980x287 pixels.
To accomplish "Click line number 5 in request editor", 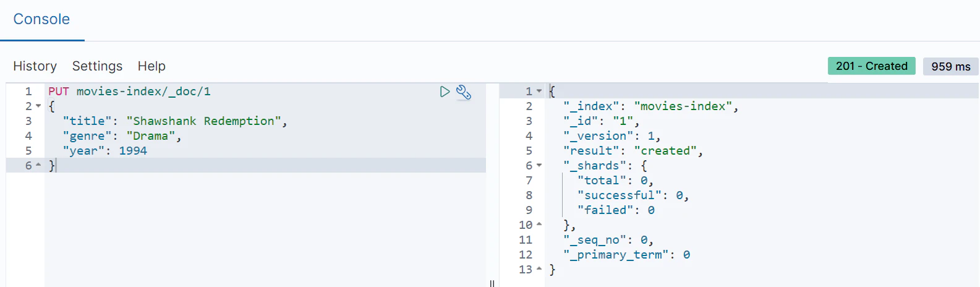I will click(28, 151).
